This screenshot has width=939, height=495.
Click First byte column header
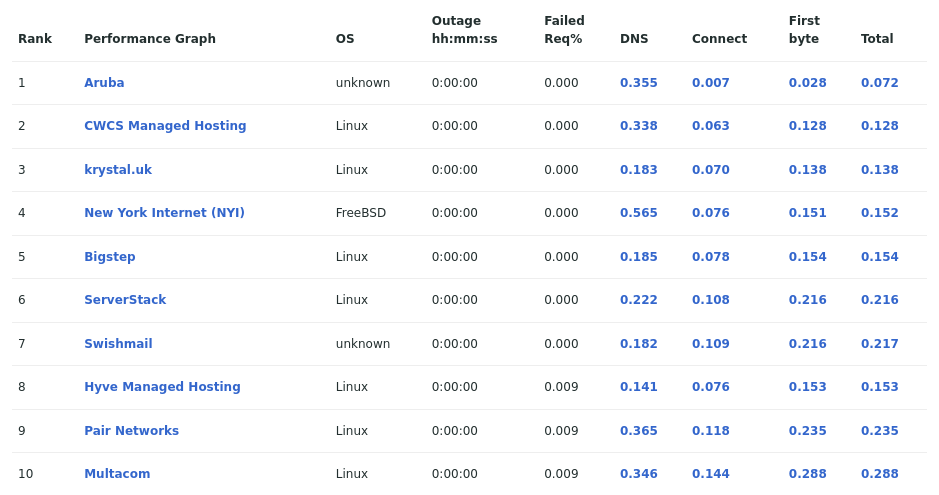804,29
